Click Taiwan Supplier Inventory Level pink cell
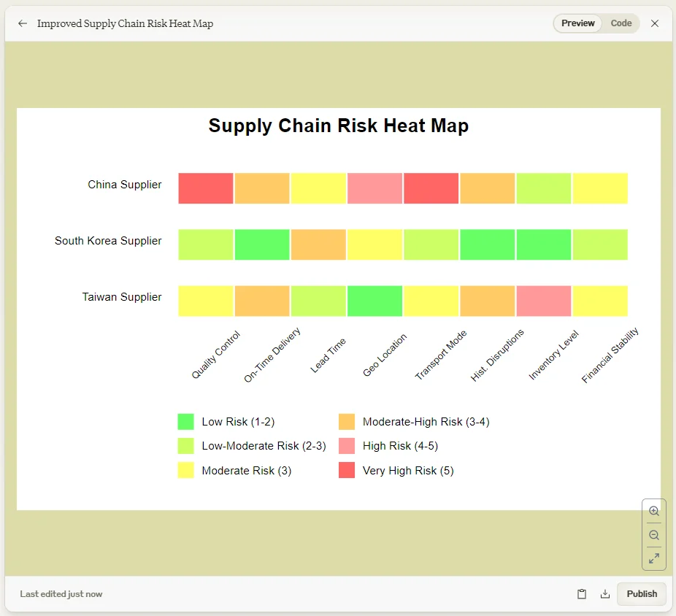The width and height of the screenshot is (676, 616). click(x=544, y=301)
